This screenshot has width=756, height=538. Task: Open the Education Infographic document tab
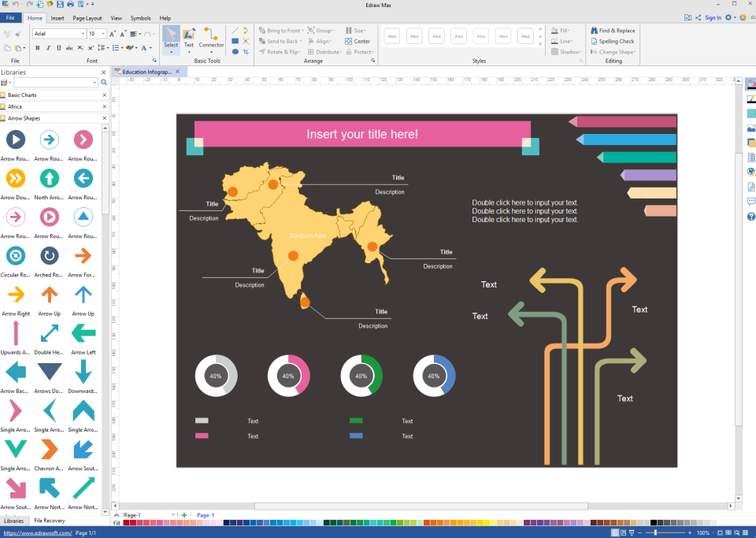(x=147, y=72)
